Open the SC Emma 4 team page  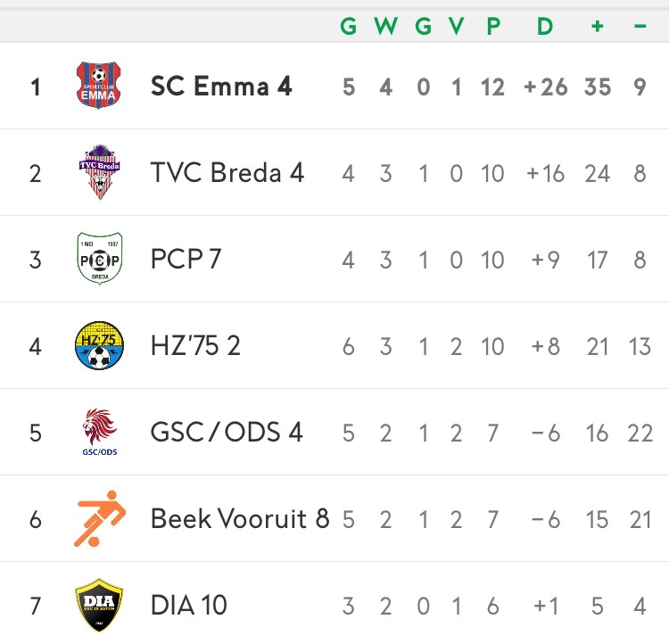221,87
